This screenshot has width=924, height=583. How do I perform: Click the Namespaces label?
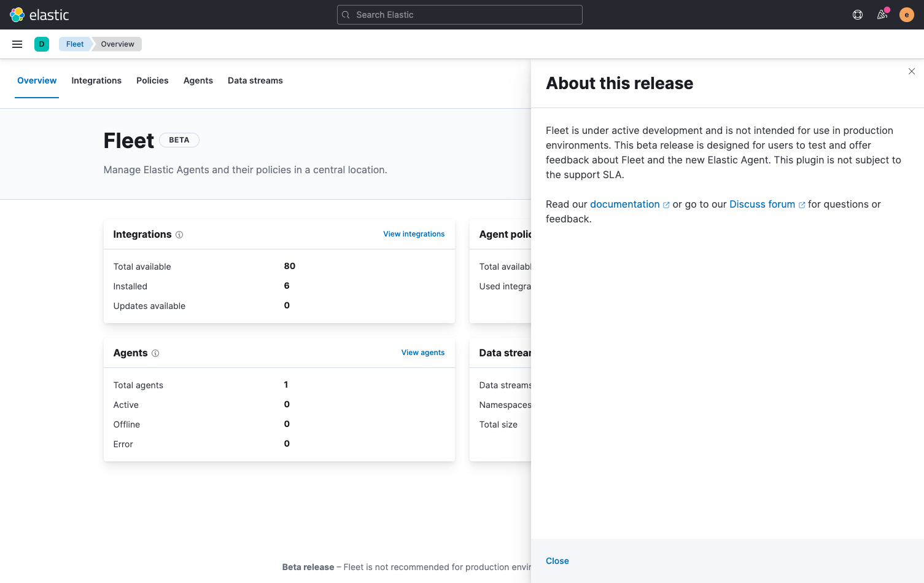[x=505, y=405]
